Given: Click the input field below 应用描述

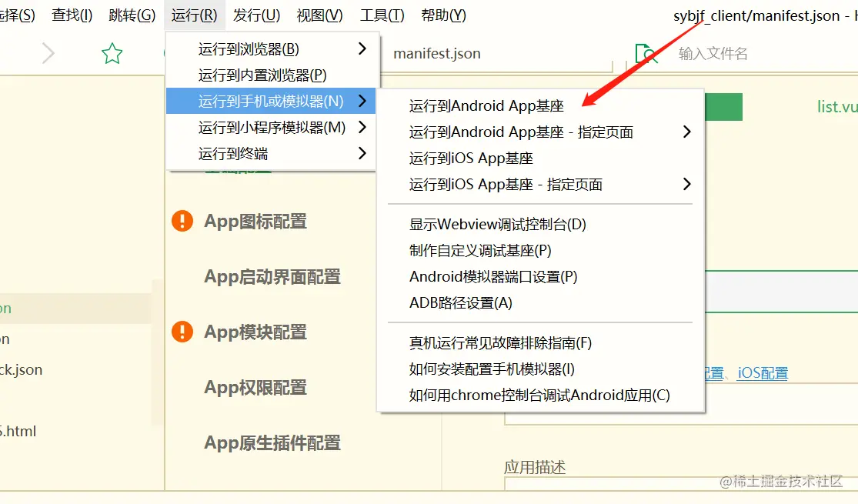Looking at the screenshot, I should 681,484.
